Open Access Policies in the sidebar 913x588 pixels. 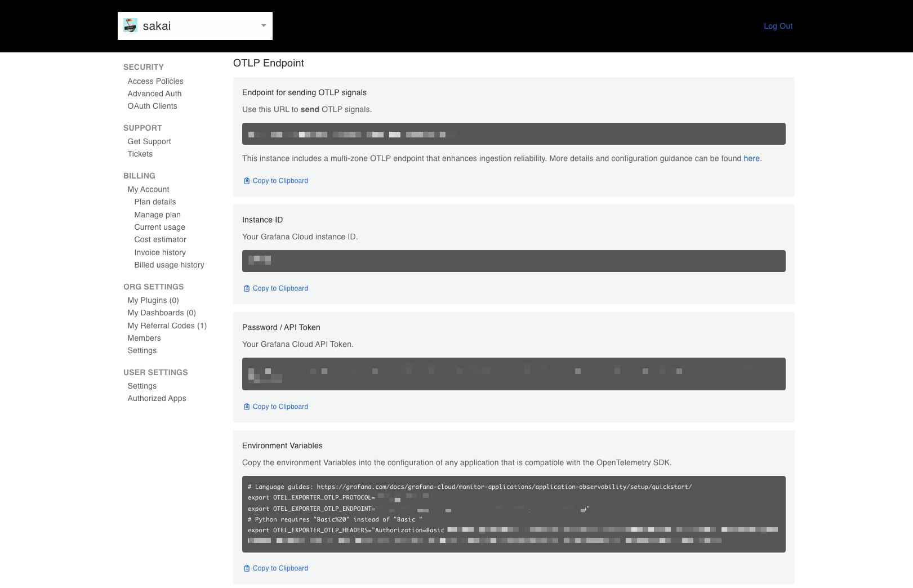point(155,81)
